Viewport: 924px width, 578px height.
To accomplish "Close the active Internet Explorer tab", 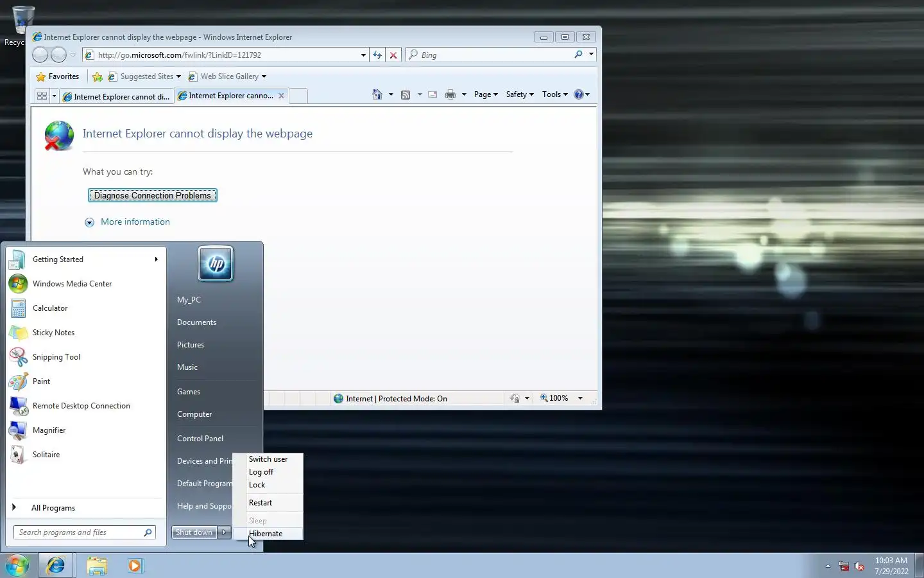I will coord(281,96).
